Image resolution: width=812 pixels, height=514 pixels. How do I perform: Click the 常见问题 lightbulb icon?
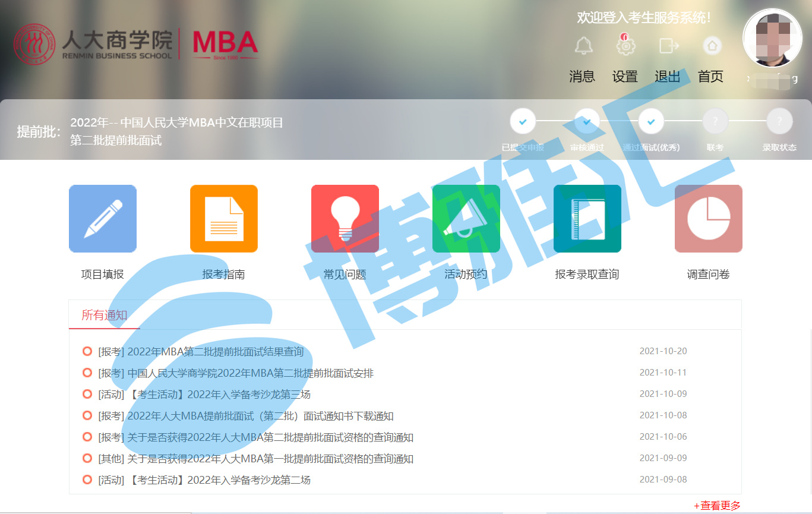[x=345, y=219]
